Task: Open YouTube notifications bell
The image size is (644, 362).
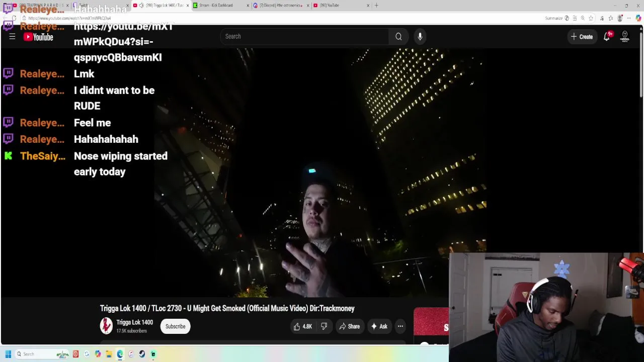Action: pos(607,37)
